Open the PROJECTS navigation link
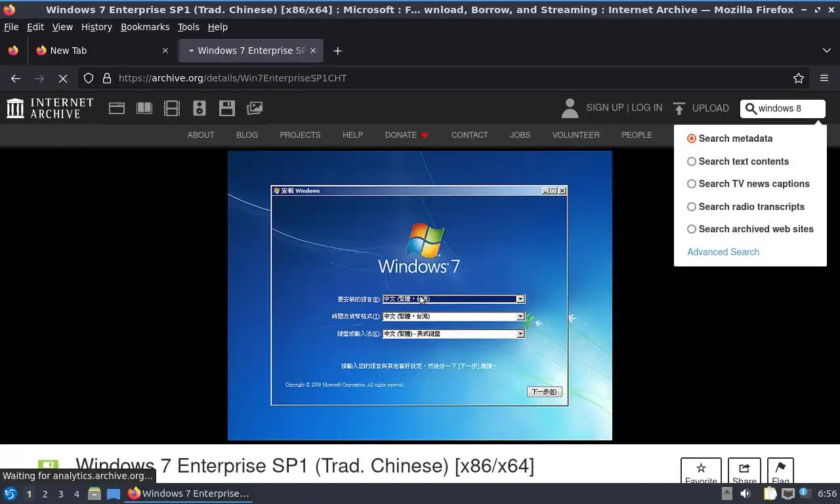Screen dimensions: 840x504 300,135
